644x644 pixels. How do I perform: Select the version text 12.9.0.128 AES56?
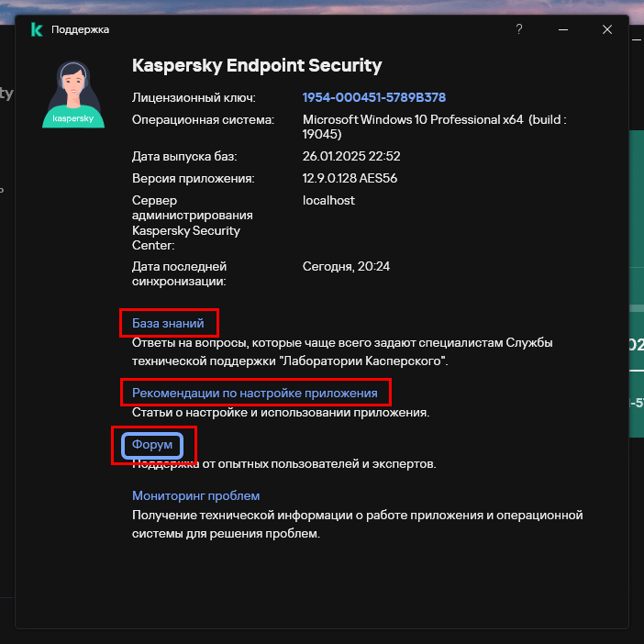click(350, 178)
